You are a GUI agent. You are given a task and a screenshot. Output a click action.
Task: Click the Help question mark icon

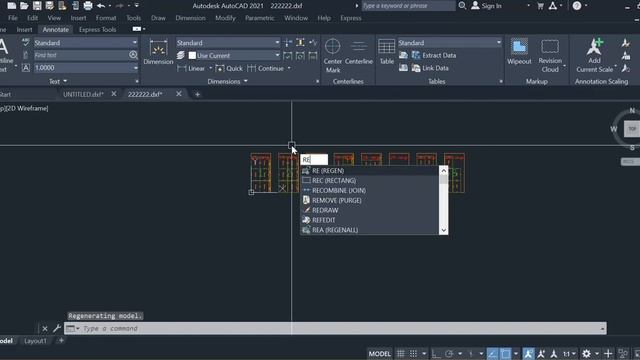pos(577,6)
